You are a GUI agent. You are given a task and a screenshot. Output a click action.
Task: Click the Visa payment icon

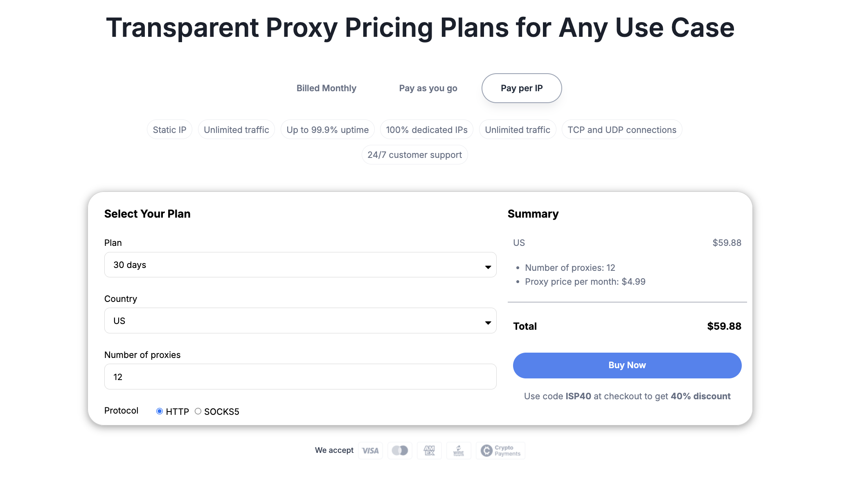coord(370,450)
